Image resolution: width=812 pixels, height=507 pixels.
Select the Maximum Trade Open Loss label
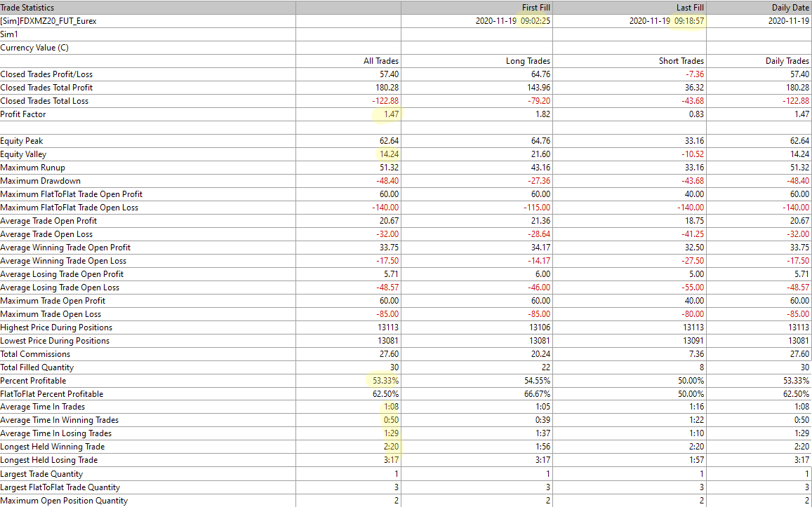[51, 314]
